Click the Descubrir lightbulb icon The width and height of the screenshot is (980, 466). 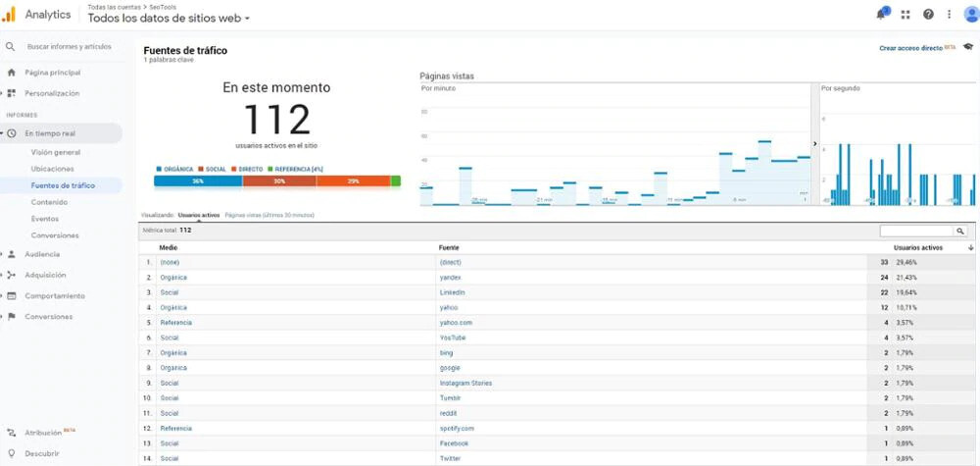(12, 453)
